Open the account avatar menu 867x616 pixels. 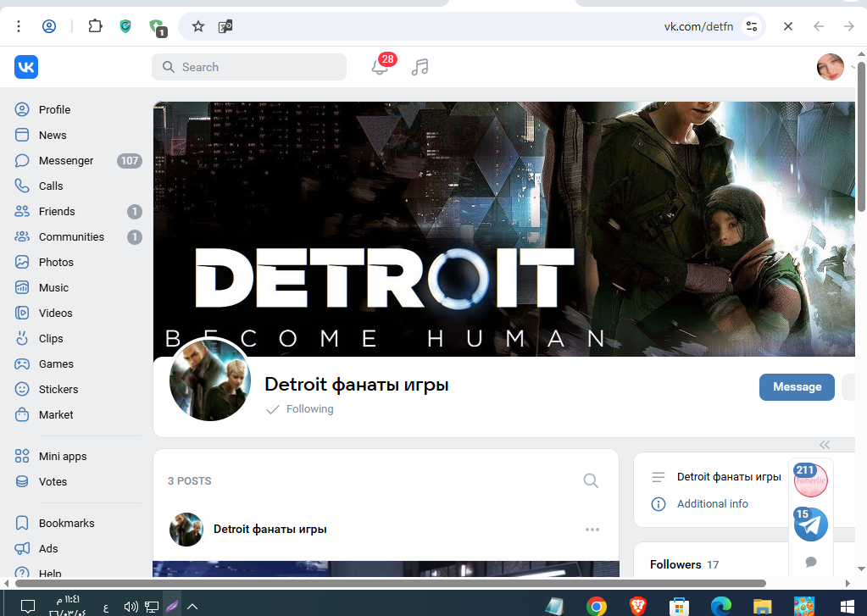(x=831, y=67)
